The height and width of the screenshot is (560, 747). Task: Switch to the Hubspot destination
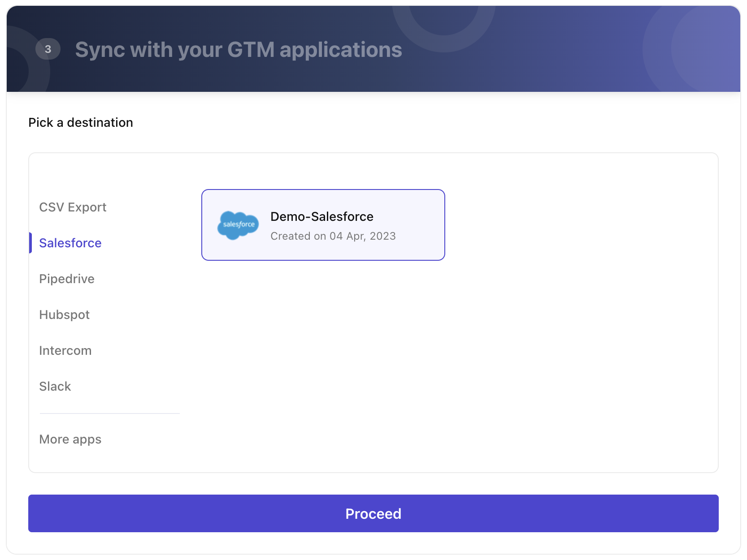pyautogui.click(x=65, y=314)
